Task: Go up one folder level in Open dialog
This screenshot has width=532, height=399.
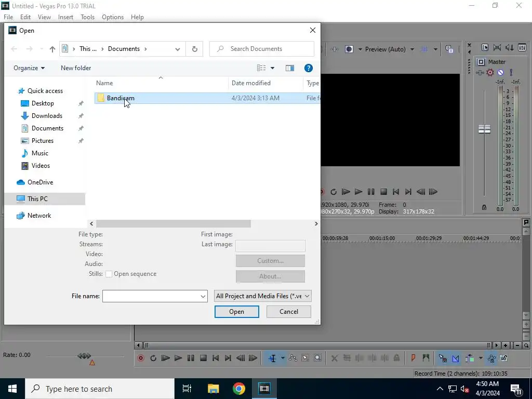Action: (52, 49)
